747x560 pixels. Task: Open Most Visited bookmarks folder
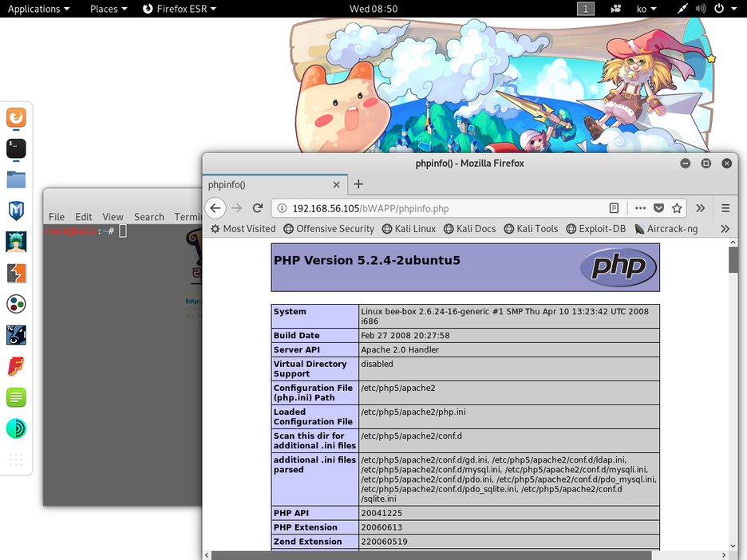point(243,229)
